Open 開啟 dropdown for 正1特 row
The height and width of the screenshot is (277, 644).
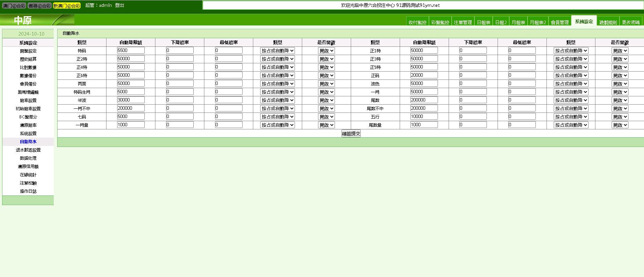coord(620,51)
